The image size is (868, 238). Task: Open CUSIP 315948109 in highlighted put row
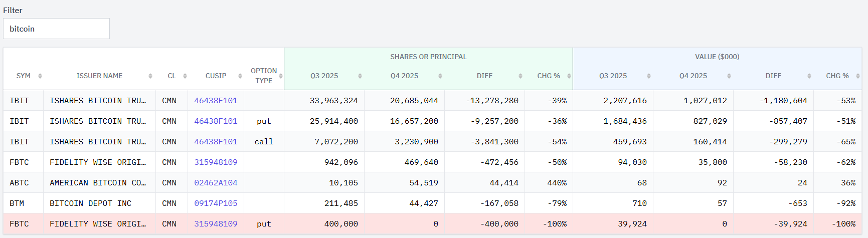216,224
